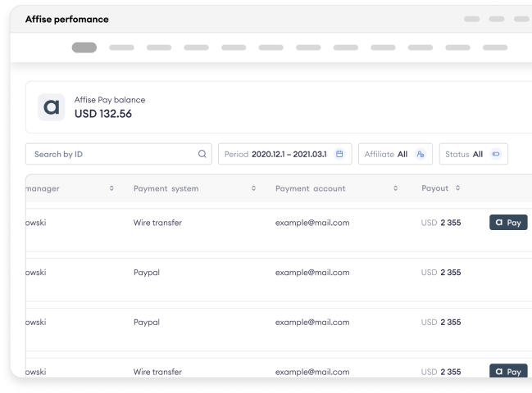The image size is (532, 393).
Task: Click the Payment account column header
Action: click(x=310, y=188)
